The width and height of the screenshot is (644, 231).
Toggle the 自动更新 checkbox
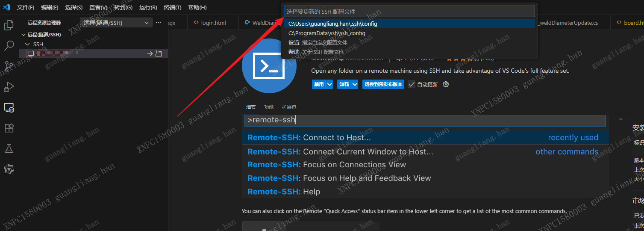click(x=411, y=84)
